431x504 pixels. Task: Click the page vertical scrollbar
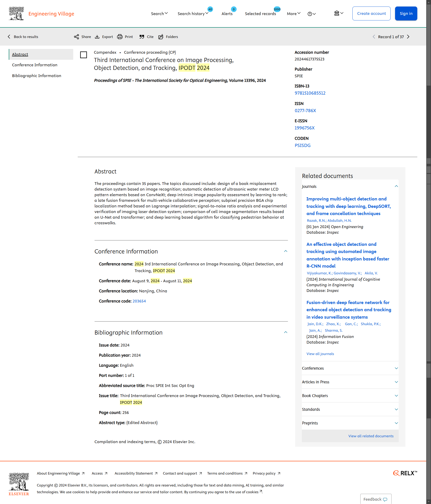[429, 252]
